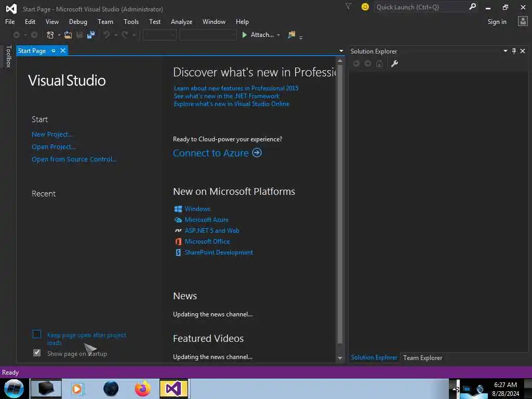Click the Quick Launch magnifier icon
The image size is (532, 399).
coord(472,7)
